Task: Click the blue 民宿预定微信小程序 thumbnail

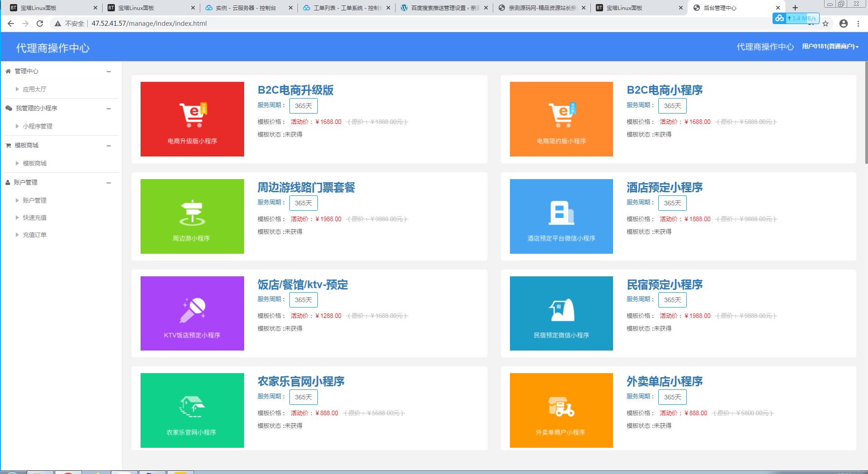Action: [561, 313]
